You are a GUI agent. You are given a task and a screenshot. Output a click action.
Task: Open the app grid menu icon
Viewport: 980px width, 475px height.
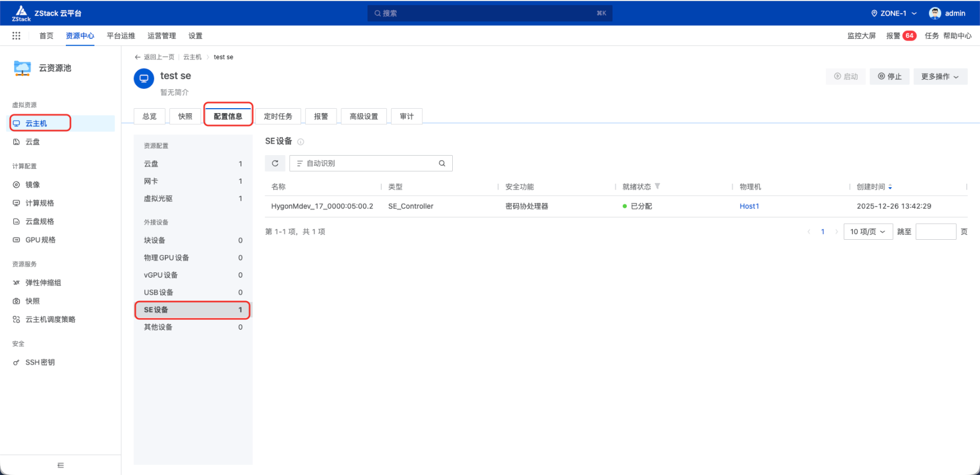[16, 35]
